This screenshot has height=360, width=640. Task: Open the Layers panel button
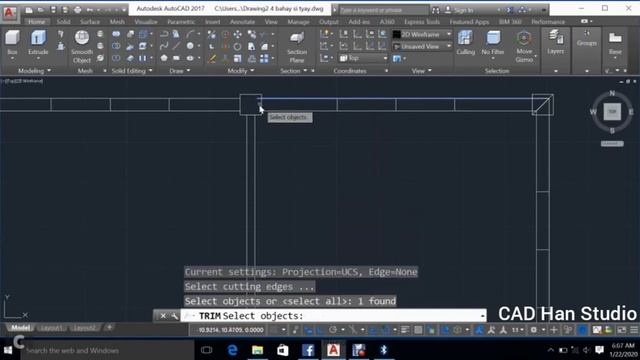click(556, 43)
